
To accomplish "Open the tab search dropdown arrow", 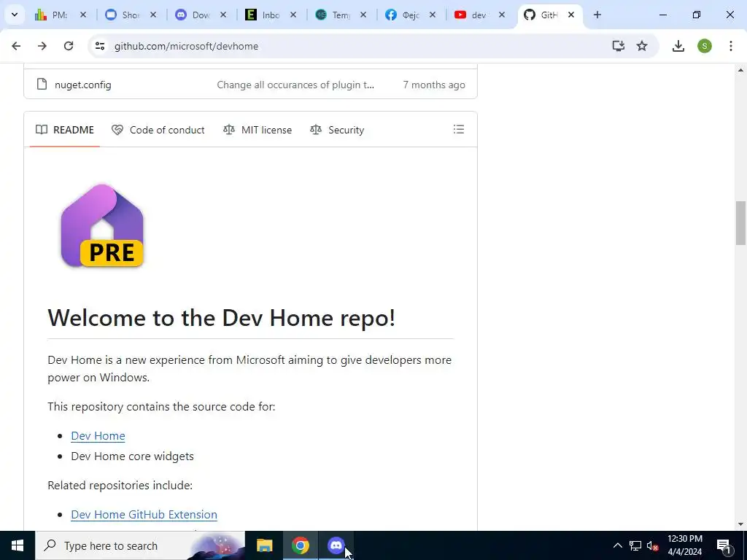I will (15, 15).
